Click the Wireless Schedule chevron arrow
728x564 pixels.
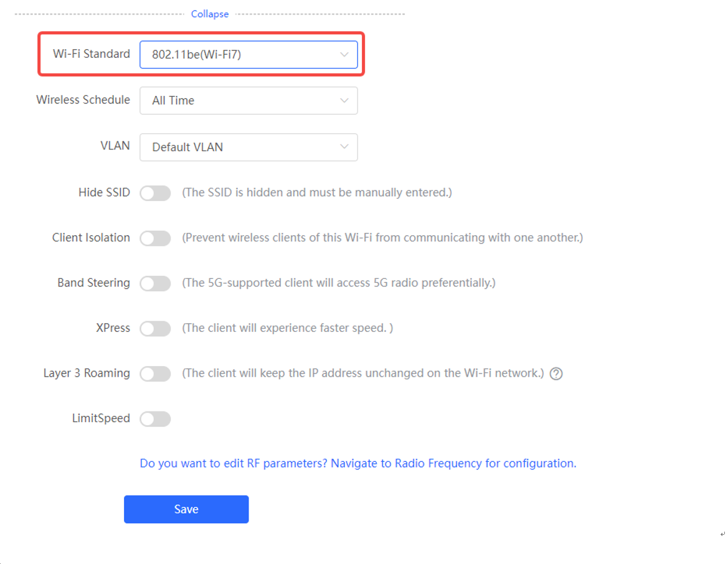pos(344,100)
